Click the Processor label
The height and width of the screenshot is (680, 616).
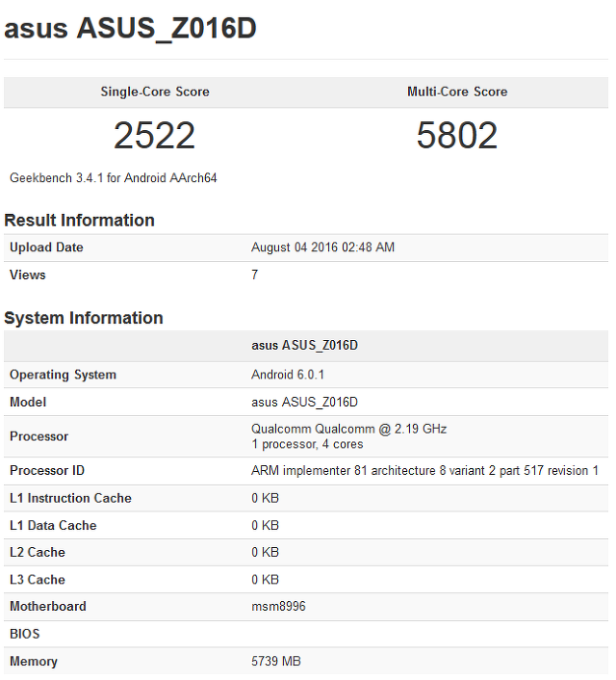click(x=39, y=436)
